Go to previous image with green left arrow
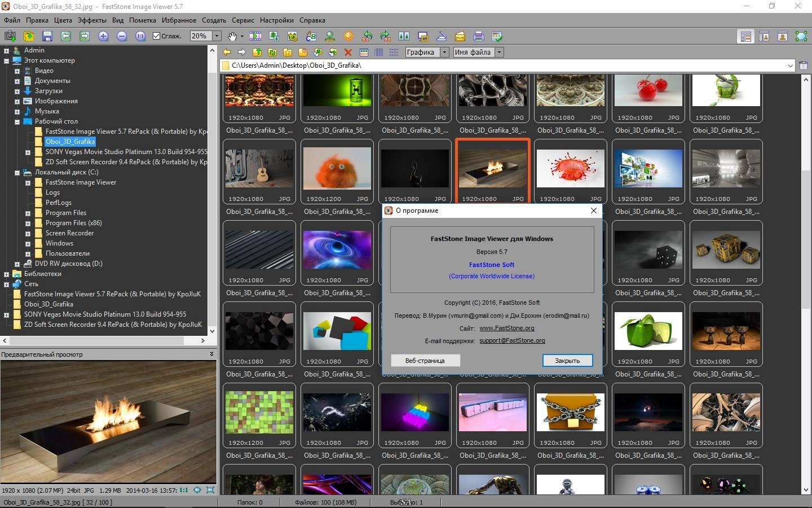 click(66, 36)
